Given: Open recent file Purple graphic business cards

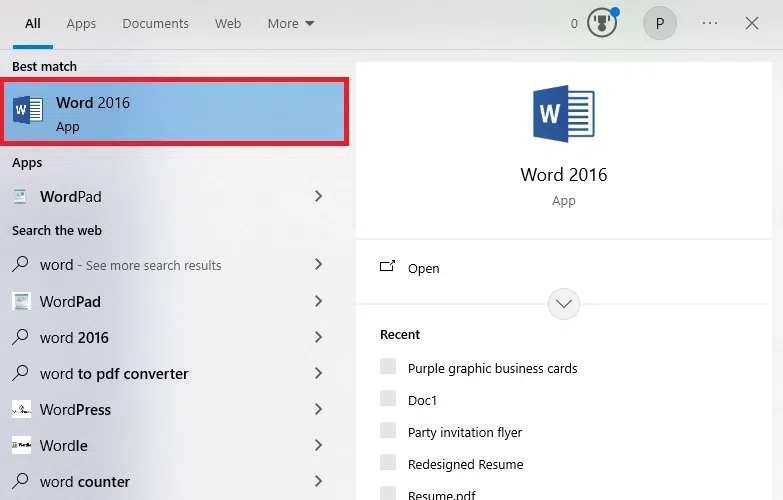Looking at the screenshot, I should coord(492,369).
